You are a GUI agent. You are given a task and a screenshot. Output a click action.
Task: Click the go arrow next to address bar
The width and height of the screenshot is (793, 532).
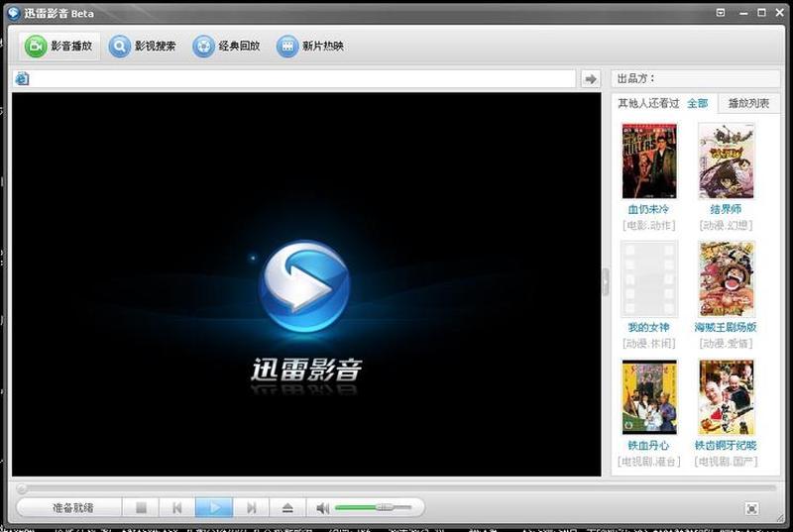click(590, 79)
